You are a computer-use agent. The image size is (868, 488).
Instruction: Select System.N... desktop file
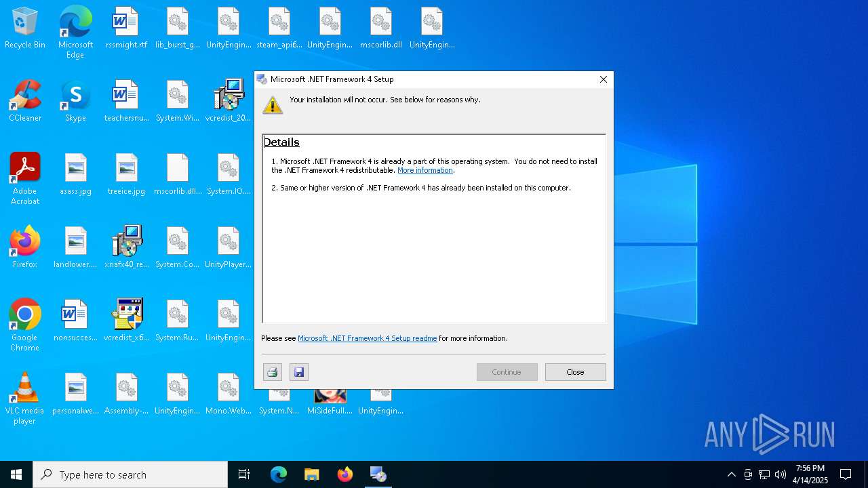pyautogui.click(x=279, y=401)
